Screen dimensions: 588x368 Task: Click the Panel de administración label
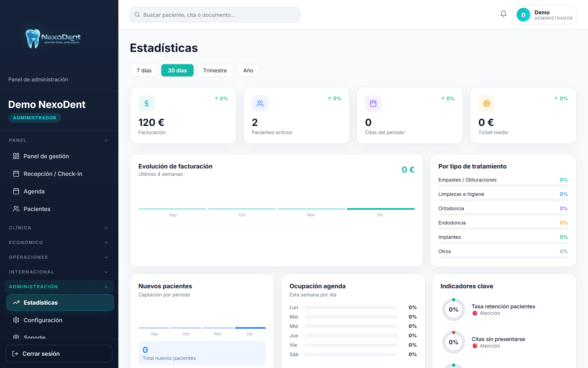coord(38,80)
